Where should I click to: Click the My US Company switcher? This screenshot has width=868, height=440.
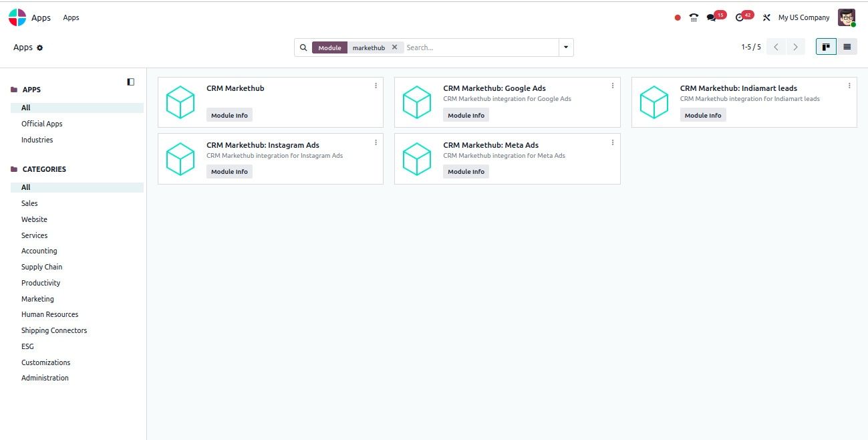pos(804,18)
